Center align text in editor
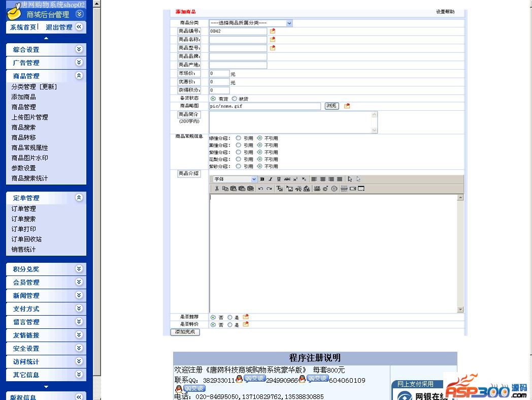 point(323,179)
